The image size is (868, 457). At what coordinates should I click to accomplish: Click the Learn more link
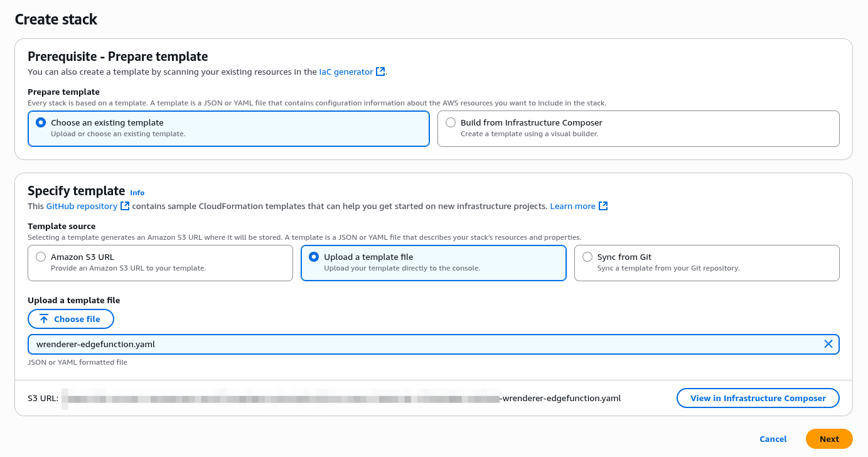pos(572,205)
